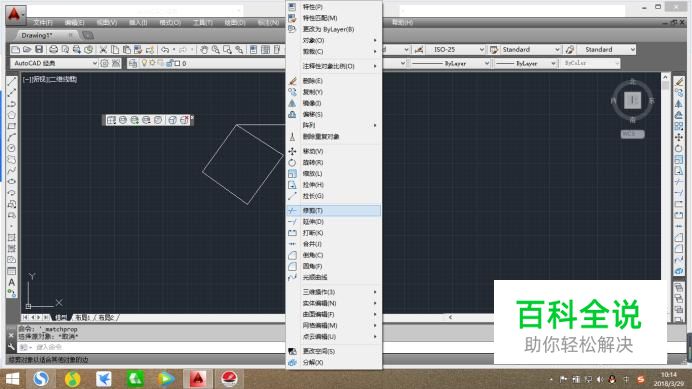692x389 pixels.
Task: Click the Cut scissors icon
Action: click(x=103, y=49)
